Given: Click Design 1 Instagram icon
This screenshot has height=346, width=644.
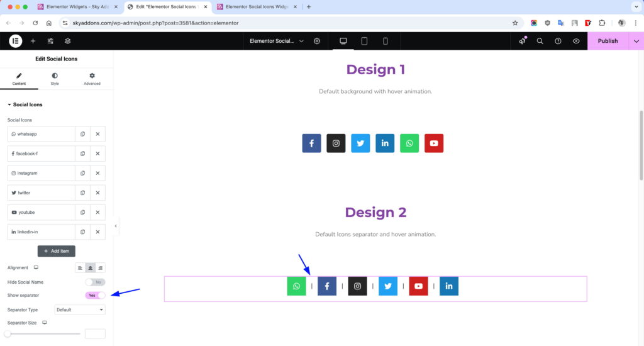Looking at the screenshot, I should pos(336,143).
